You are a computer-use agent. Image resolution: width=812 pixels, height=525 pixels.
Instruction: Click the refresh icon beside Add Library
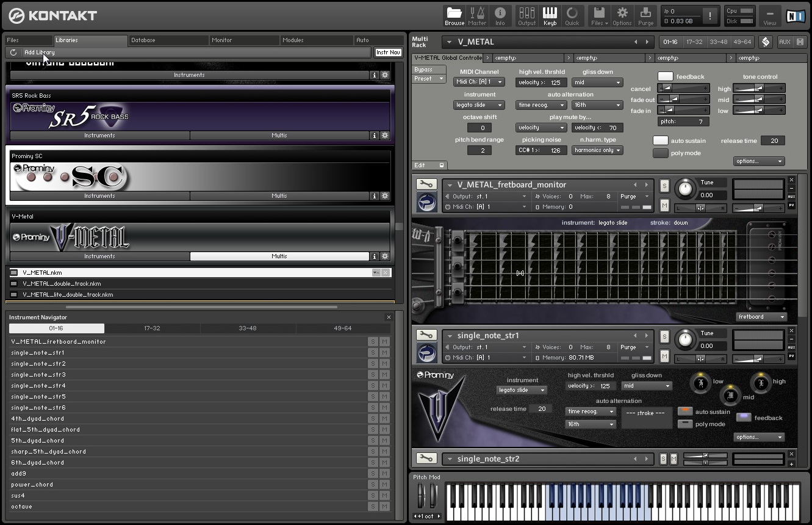click(x=13, y=52)
